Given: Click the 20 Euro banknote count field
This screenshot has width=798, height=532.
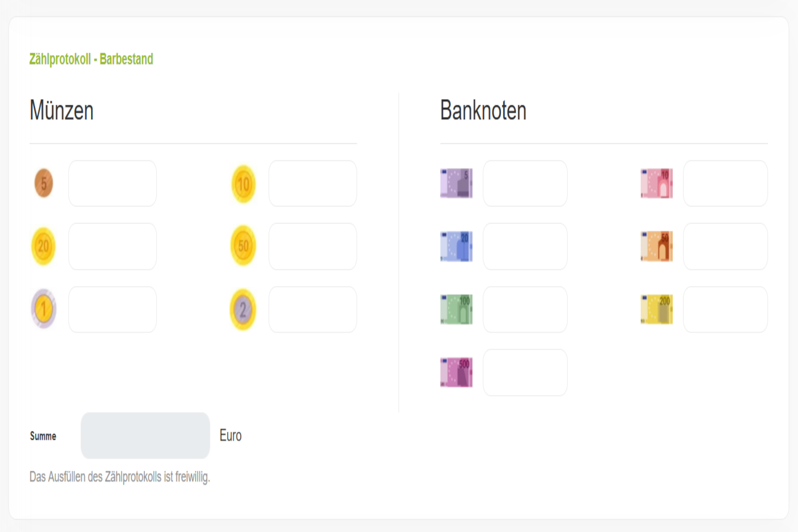Looking at the screenshot, I should point(525,246).
